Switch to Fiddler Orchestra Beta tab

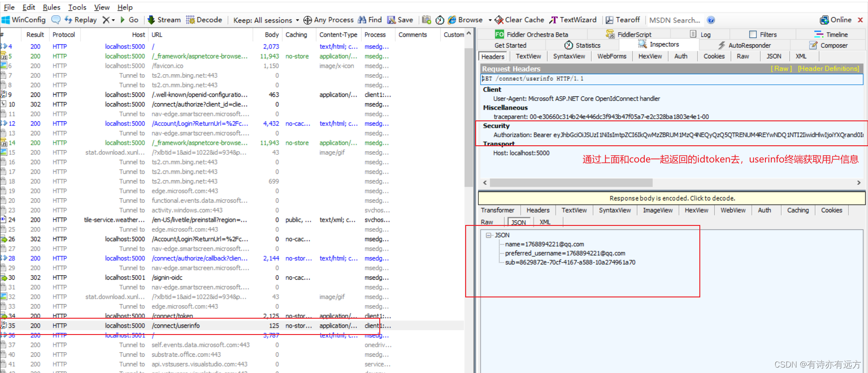click(532, 34)
